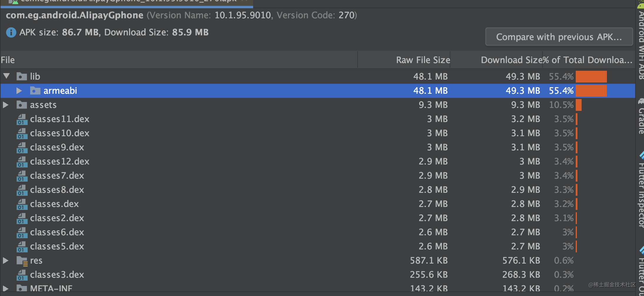Sort by Raw File Size column header
The height and width of the screenshot is (296, 644).
tap(404, 60)
